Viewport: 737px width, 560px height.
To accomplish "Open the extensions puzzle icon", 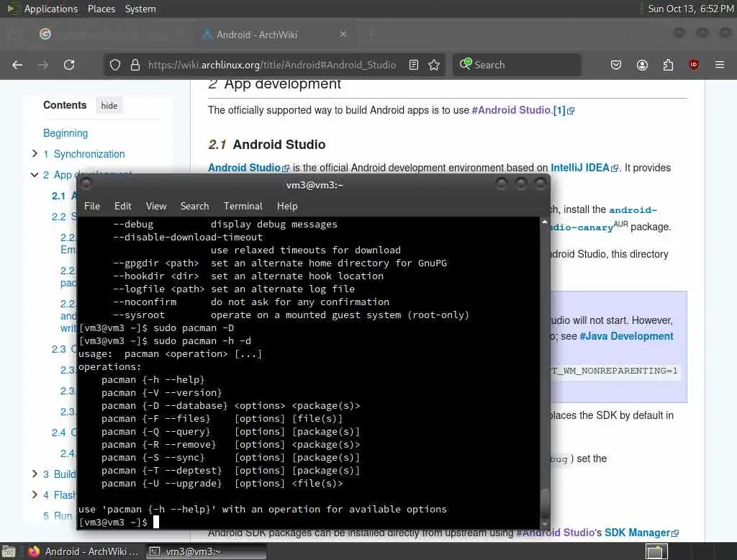I will [668, 65].
